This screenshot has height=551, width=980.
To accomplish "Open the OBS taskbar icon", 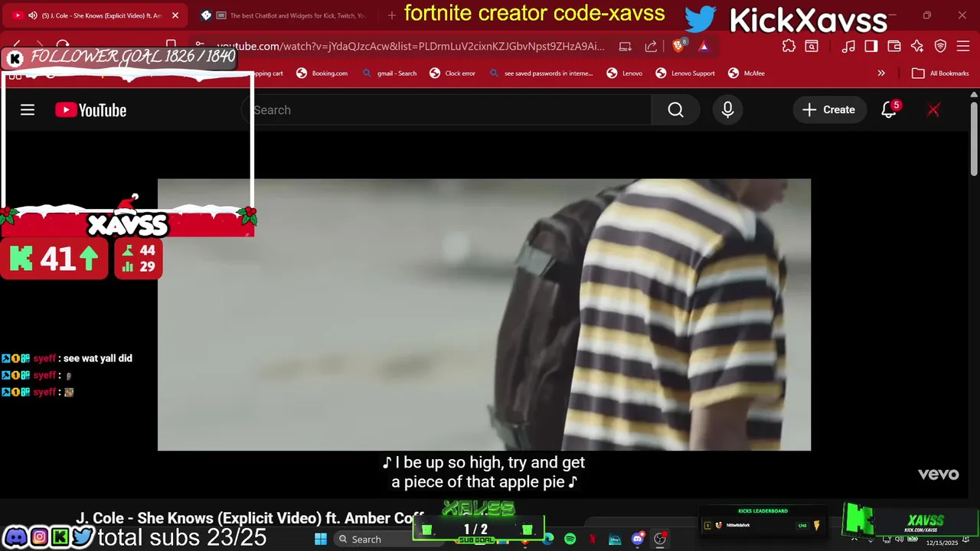I will pyautogui.click(x=659, y=539).
